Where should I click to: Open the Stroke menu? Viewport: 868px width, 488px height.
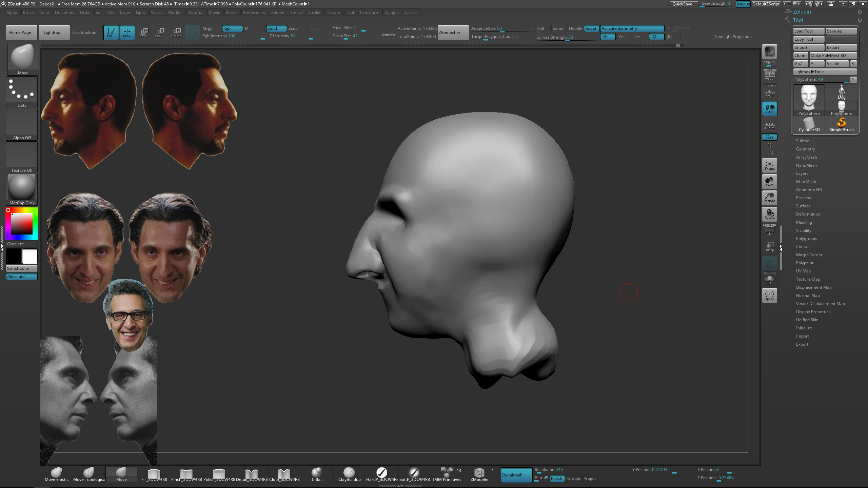click(314, 13)
